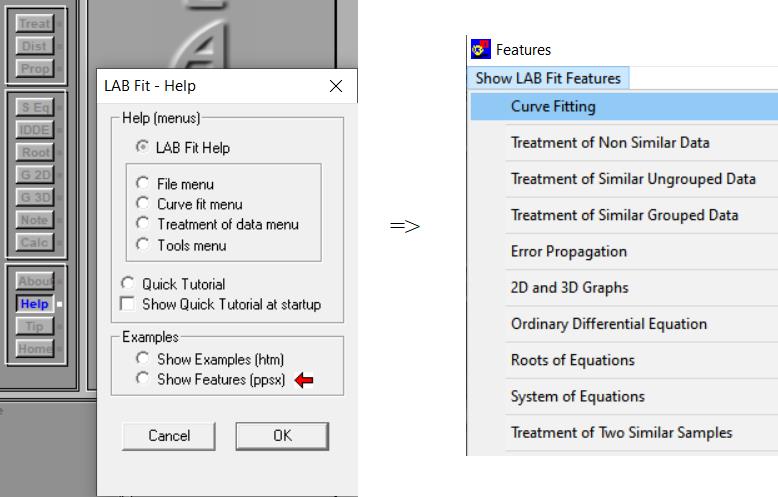778x497 pixels.
Task: Click the Treat toolbar button
Action: pos(35,24)
